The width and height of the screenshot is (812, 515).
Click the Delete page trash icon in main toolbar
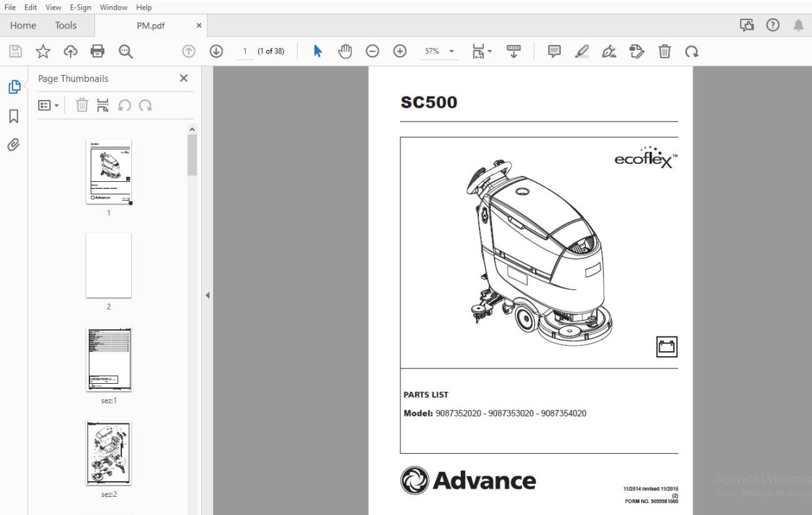664,51
